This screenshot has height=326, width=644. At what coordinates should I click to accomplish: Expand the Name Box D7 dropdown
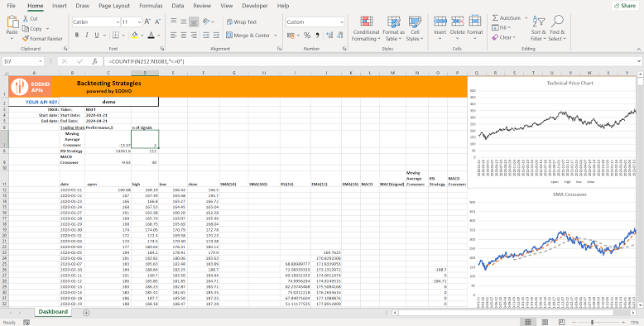[41, 61]
